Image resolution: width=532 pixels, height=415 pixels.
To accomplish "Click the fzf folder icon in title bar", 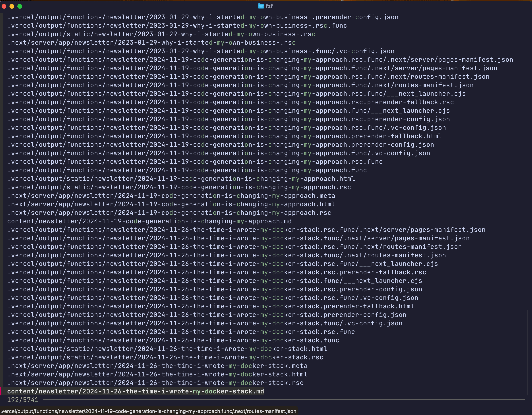I will tap(261, 6).
